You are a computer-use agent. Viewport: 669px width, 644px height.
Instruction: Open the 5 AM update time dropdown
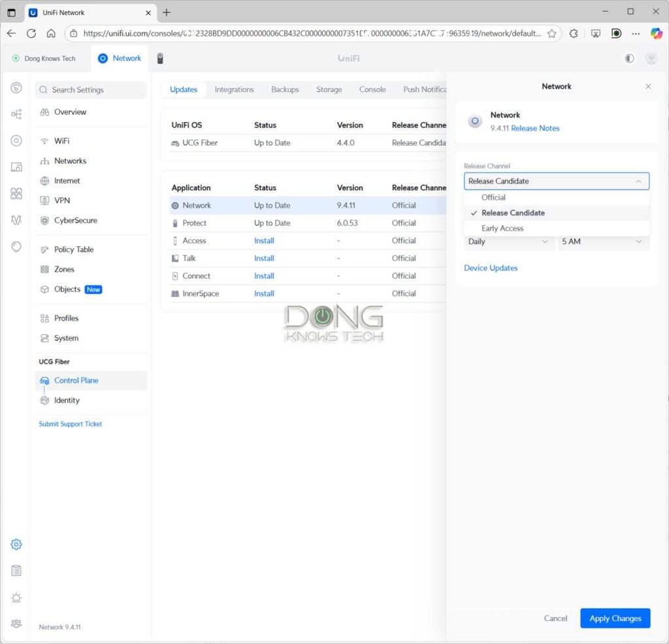602,242
